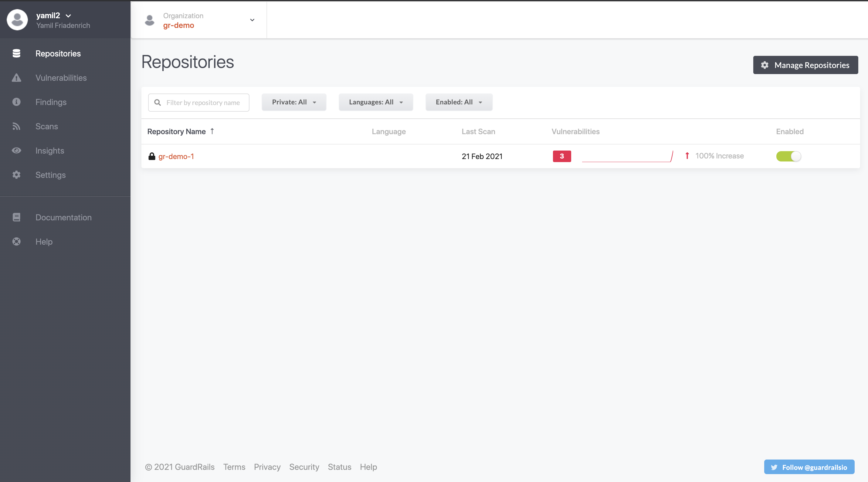Click the Last Scan column header

pyautogui.click(x=478, y=131)
